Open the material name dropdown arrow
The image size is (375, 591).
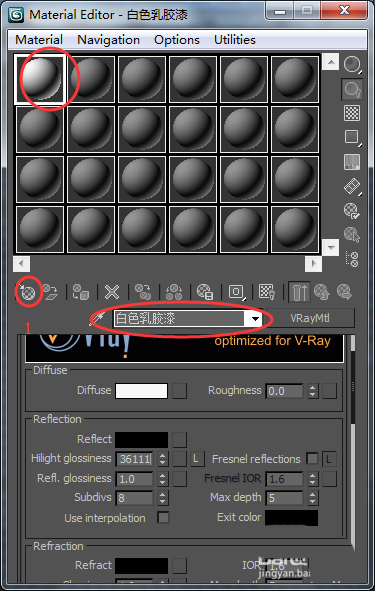255,319
